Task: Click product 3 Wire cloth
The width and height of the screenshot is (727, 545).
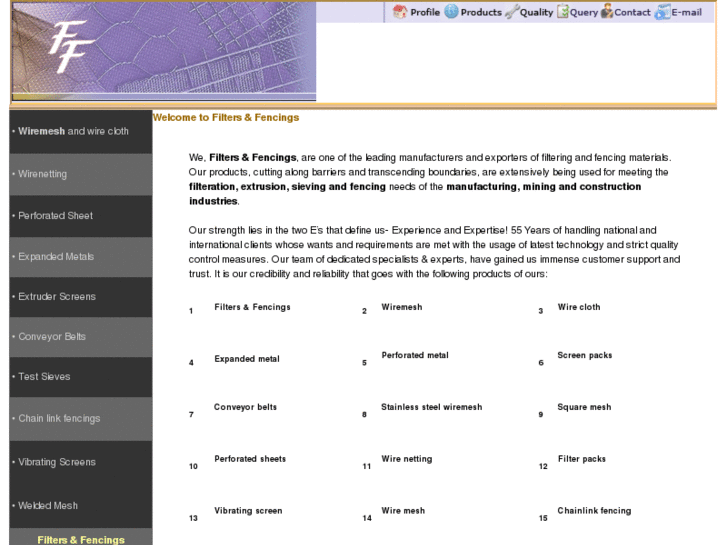Action: point(579,307)
